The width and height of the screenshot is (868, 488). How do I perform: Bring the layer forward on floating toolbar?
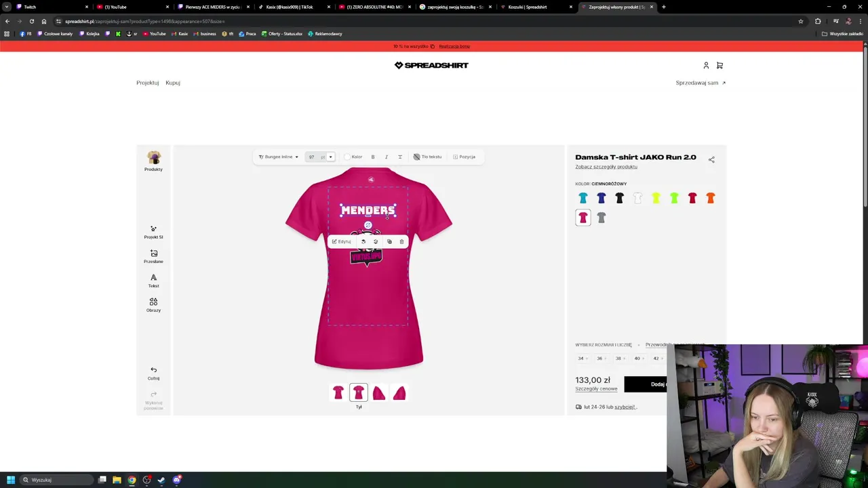[x=363, y=241]
